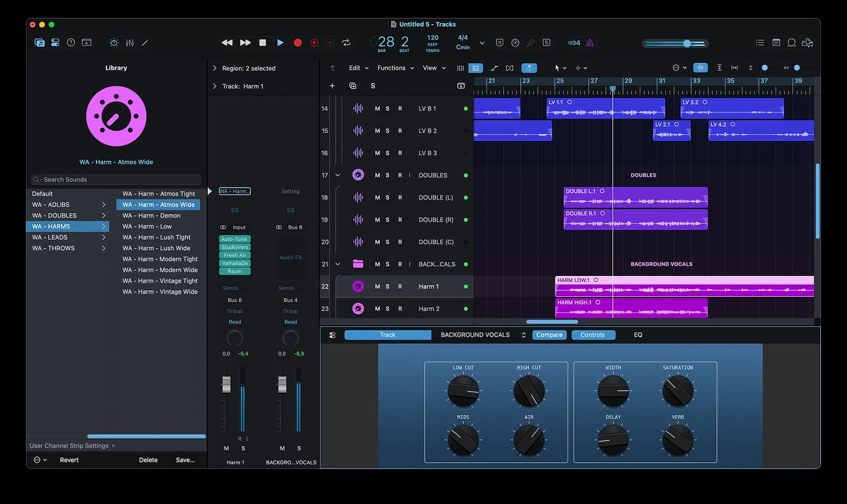847x504 pixels.
Task: Mute the Harm 1 track
Action: 377,286
